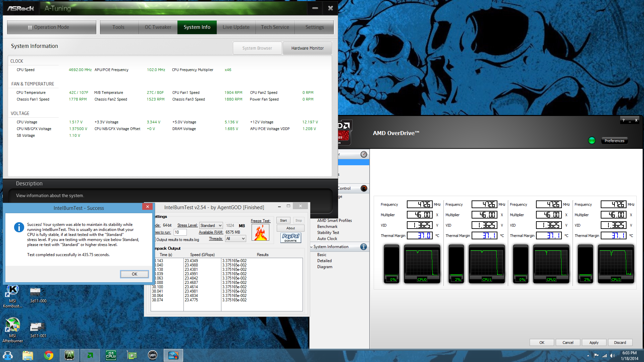This screenshot has width=644, height=362.
Task: Click the Freeze Test flame image
Action: (260, 232)
